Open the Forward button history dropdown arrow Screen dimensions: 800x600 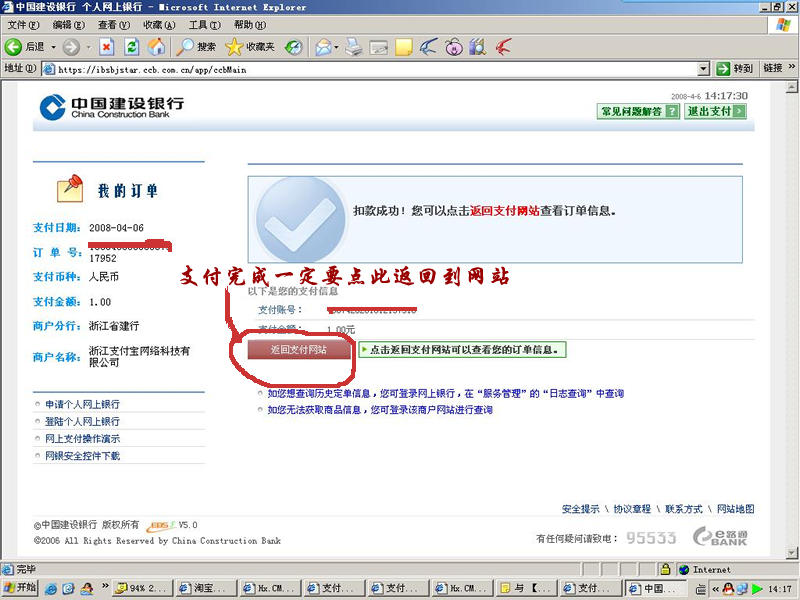tap(88, 47)
